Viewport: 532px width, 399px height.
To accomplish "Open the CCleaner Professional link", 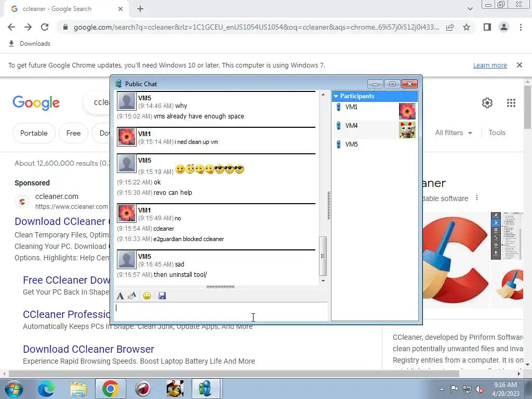I will tap(66, 314).
